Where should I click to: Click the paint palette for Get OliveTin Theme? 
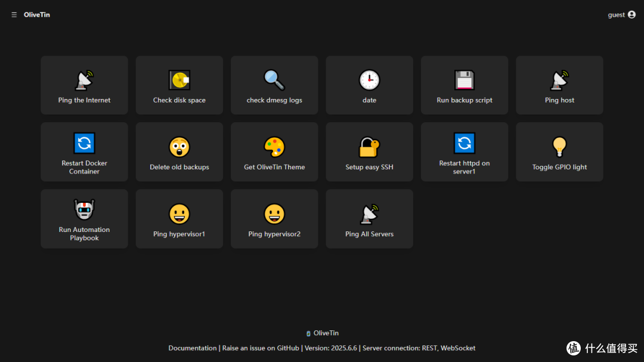274,147
